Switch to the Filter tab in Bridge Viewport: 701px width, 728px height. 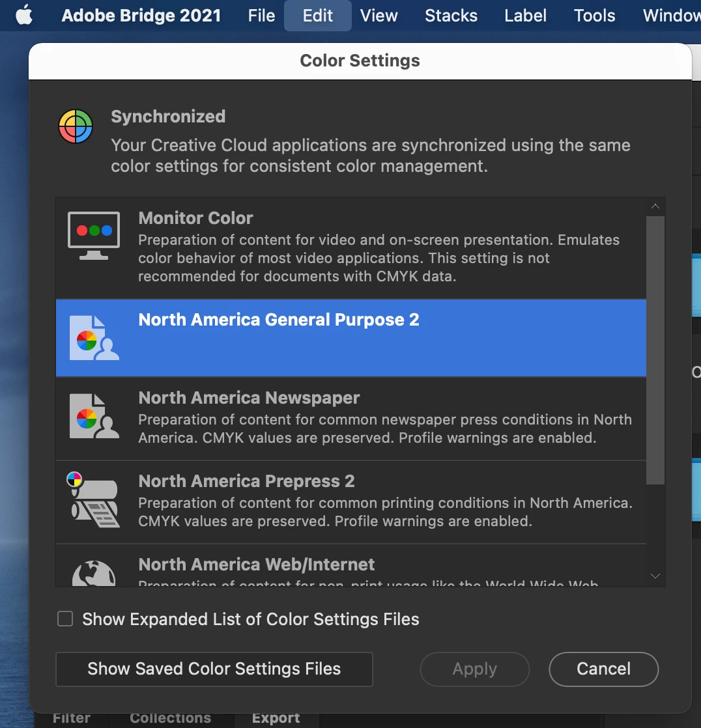(x=72, y=720)
